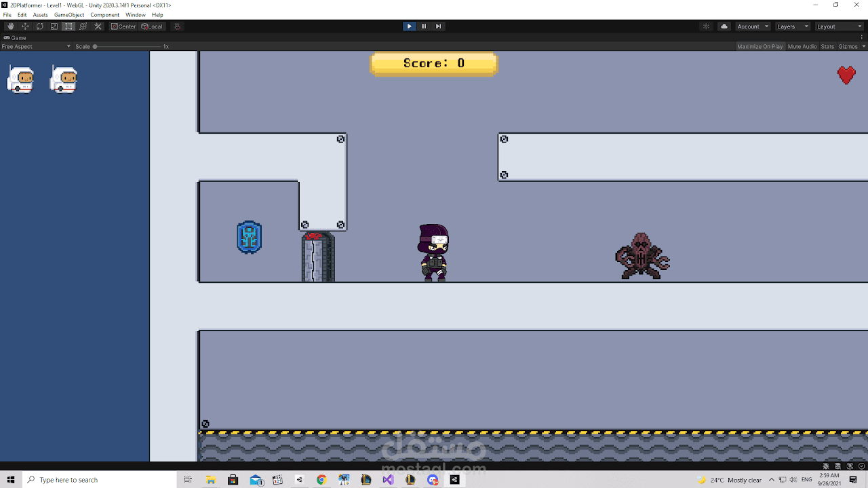Click the red heart health icon
The image size is (868, 488).
846,75
